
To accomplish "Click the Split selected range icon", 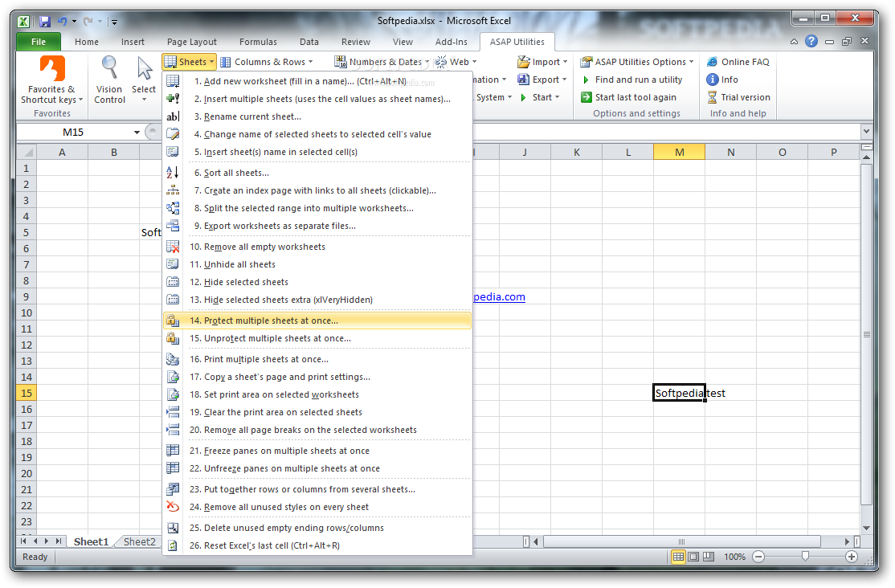I will pos(173,208).
